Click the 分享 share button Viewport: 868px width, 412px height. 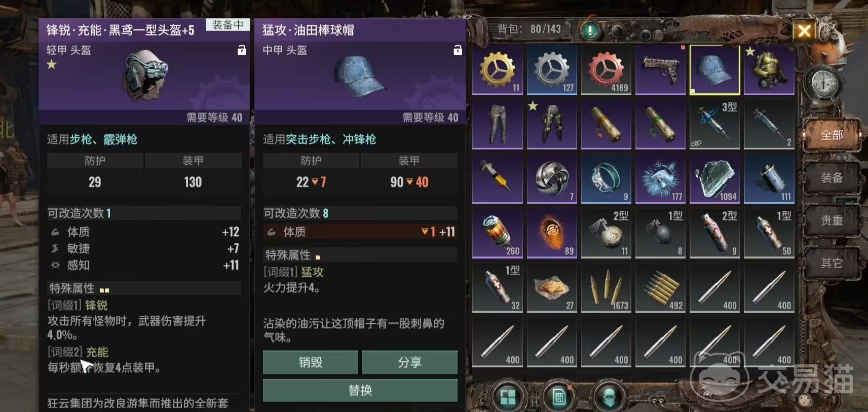click(x=409, y=362)
